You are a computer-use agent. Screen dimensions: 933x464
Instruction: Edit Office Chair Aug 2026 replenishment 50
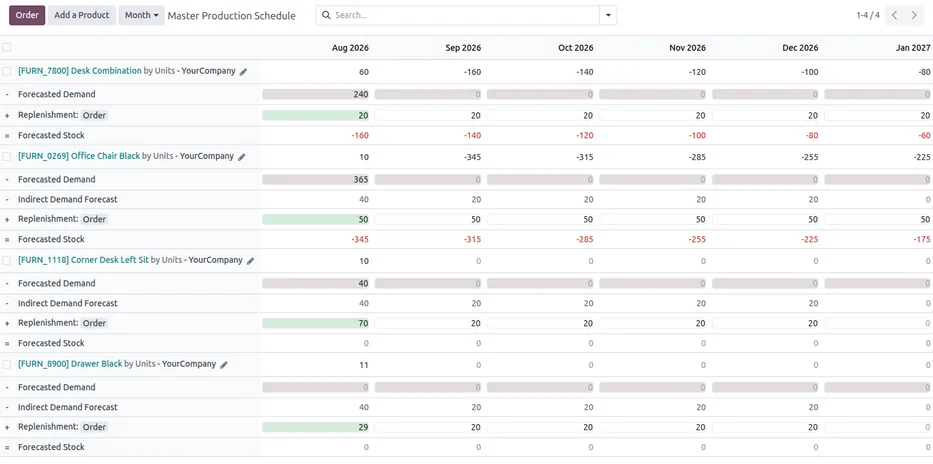coord(315,220)
